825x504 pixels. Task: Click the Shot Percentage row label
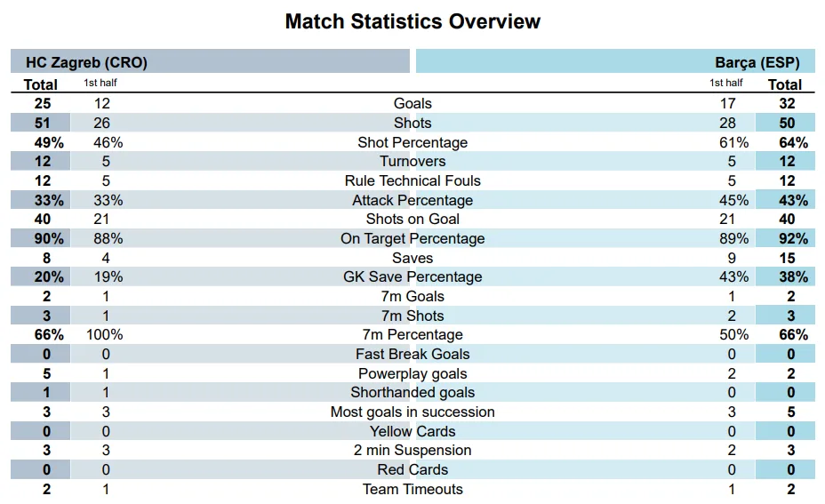[412, 142]
